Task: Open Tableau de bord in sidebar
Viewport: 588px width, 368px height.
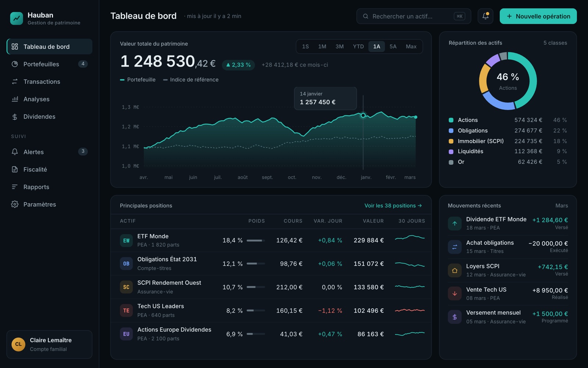Action: pos(50,47)
